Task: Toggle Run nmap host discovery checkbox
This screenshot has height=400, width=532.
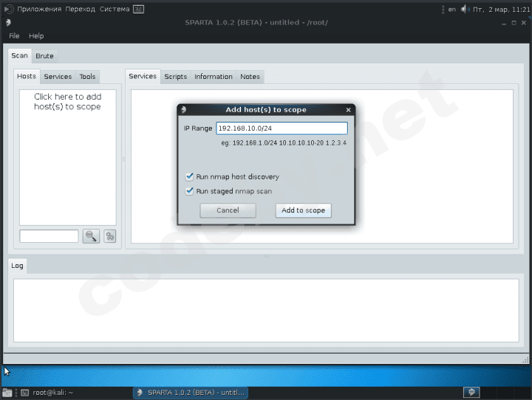Action: pos(189,176)
